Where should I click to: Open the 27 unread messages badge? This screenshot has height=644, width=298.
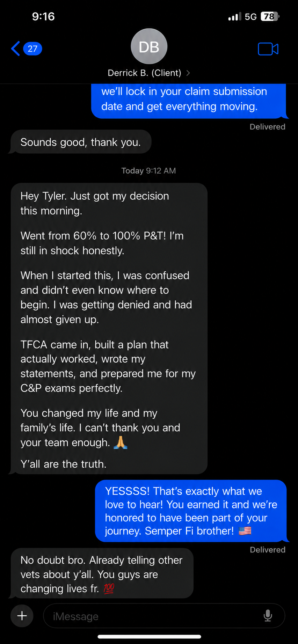[32, 49]
